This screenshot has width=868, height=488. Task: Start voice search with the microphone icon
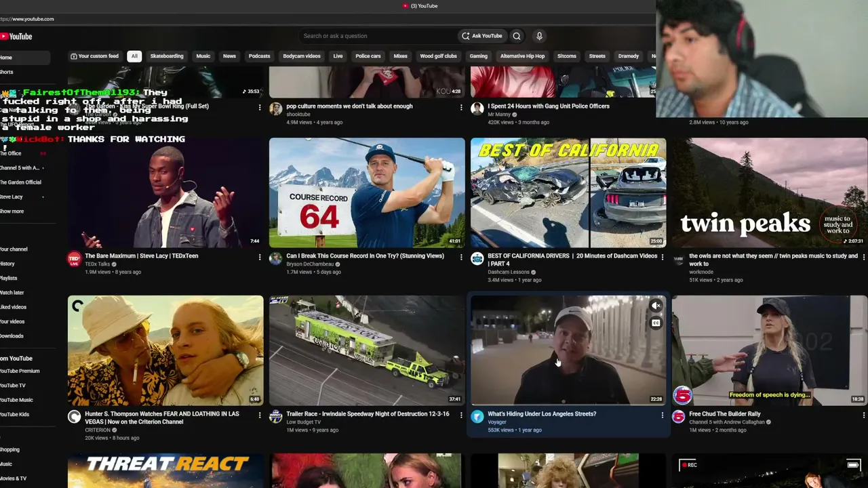539,36
